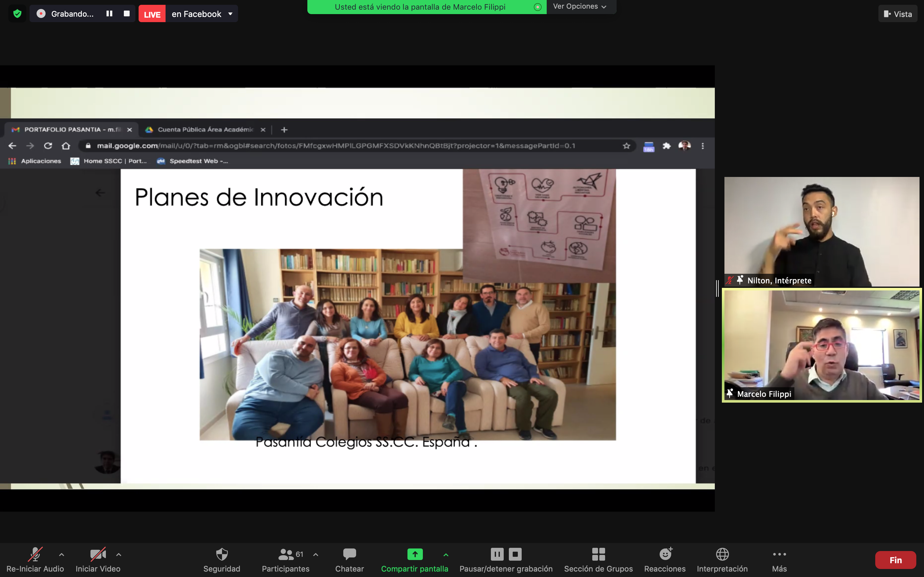Viewport: 924px width, 577px height.
Task: Turn on camera with Iniciar Video
Action: click(98, 555)
